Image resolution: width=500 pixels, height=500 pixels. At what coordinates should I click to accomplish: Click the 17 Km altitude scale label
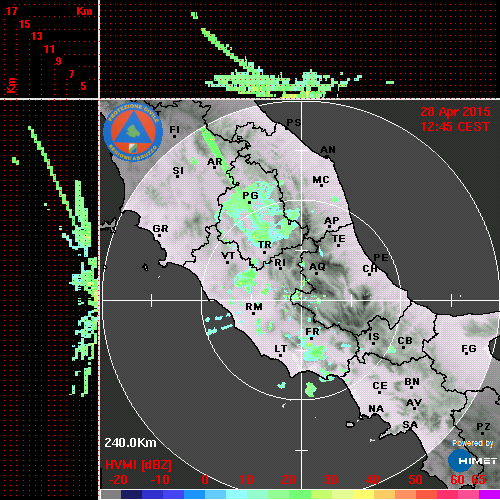click(x=11, y=11)
